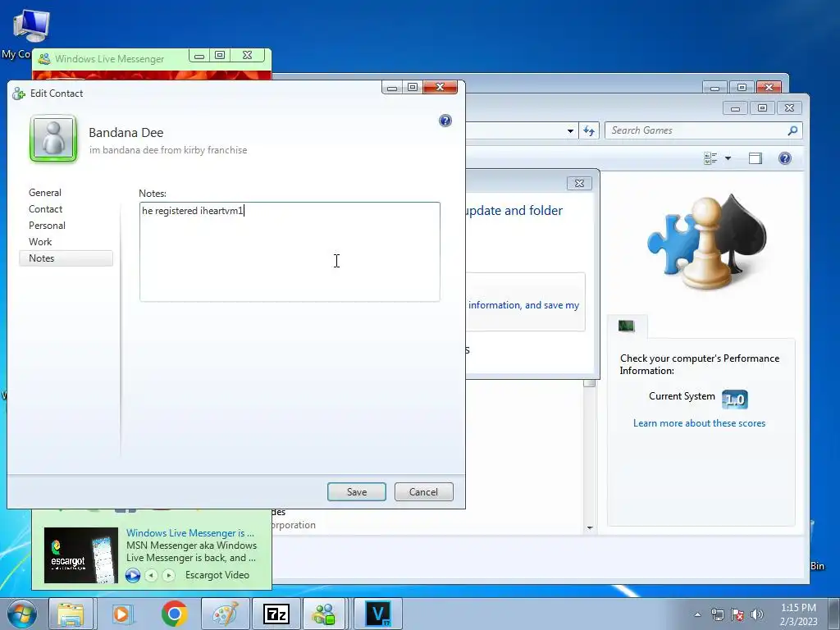Open Google Chrome from taskbar

pyautogui.click(x=174, y=614)
